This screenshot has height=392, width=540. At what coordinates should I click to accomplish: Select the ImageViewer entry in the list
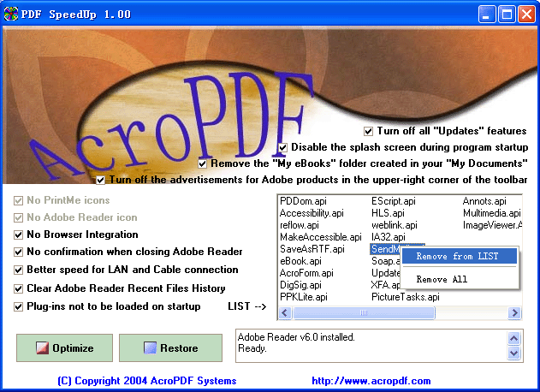click(x=492, y=225)
